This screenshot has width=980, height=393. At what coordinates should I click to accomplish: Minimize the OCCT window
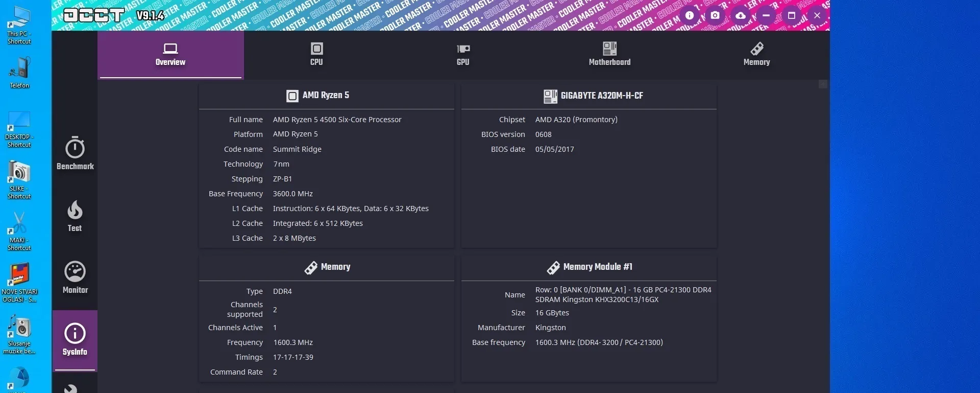point(766,15)
